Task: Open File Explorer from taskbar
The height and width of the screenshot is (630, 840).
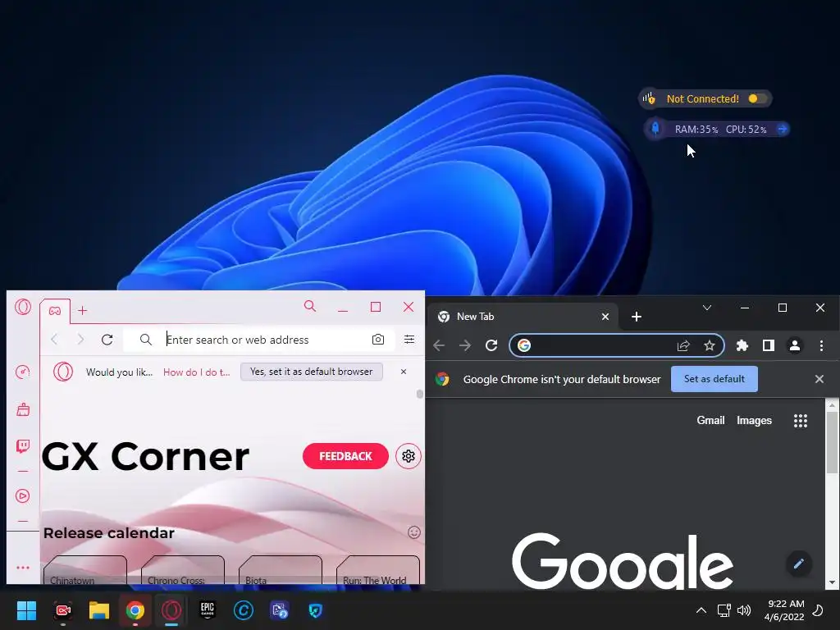Action: click(x=99, y=610)
